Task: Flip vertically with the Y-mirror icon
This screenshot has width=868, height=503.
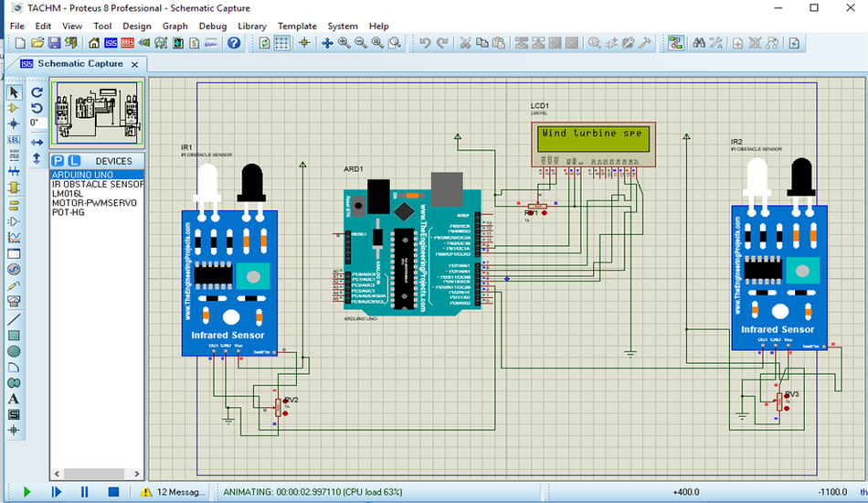Action: [37, 158]
